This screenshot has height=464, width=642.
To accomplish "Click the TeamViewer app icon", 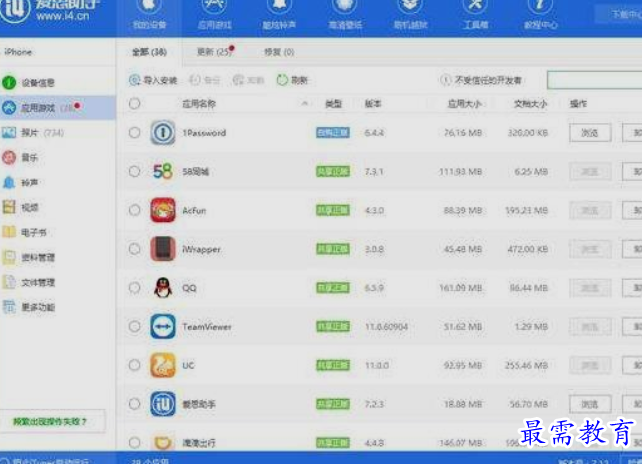I will pyautogui.click(x=163, y=326).
